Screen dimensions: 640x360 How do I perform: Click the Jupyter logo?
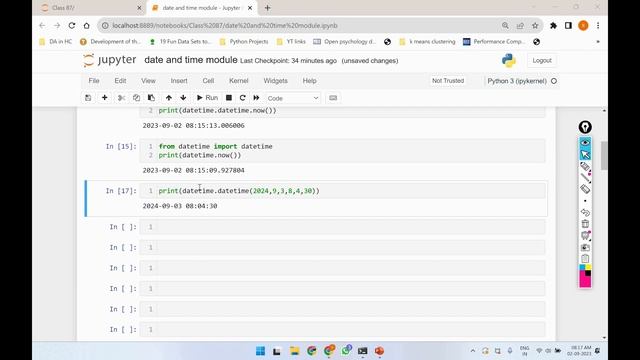click(x=109, y=60)
